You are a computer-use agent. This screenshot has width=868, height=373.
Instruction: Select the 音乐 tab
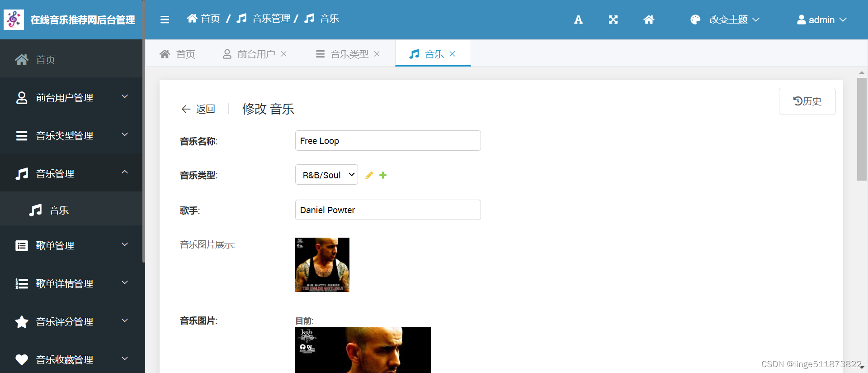(433, 54)
